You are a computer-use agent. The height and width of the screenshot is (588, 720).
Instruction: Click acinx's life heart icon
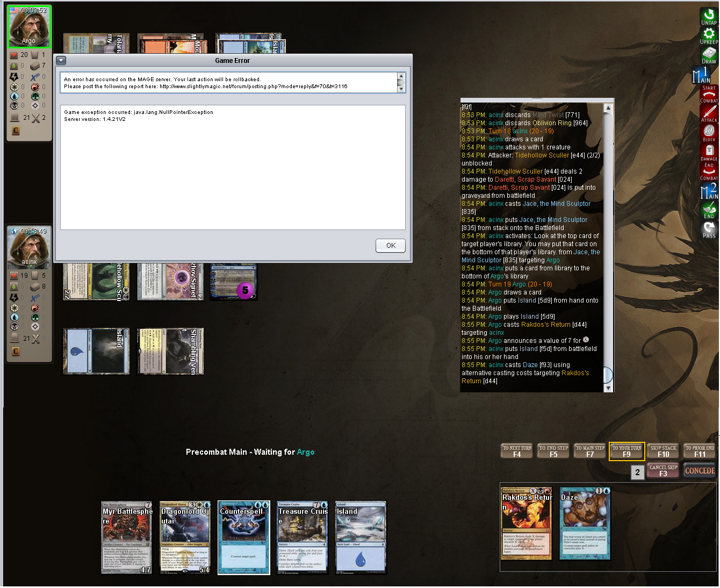tap(14, 276)
